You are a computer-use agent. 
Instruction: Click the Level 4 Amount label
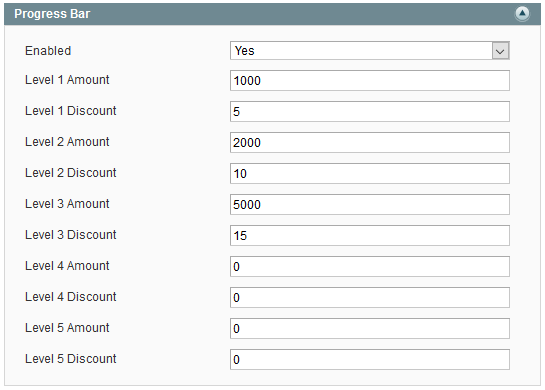click(x=67, y=266)
